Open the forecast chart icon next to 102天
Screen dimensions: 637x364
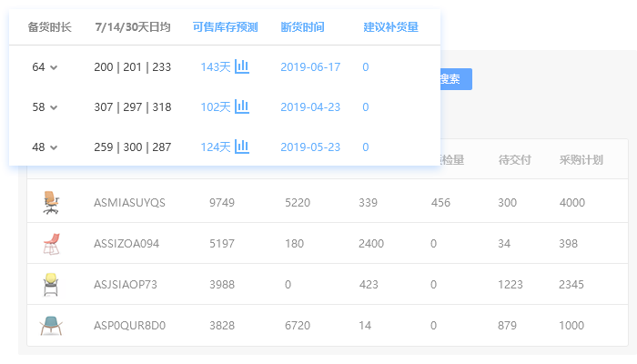(x=242, y=106)
